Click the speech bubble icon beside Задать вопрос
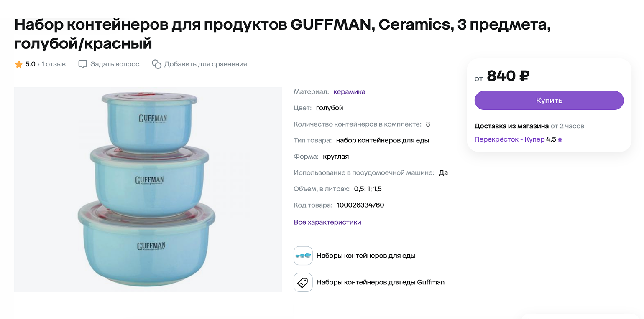The width and height of the screenshot is (644, 319). pos(82,64)
